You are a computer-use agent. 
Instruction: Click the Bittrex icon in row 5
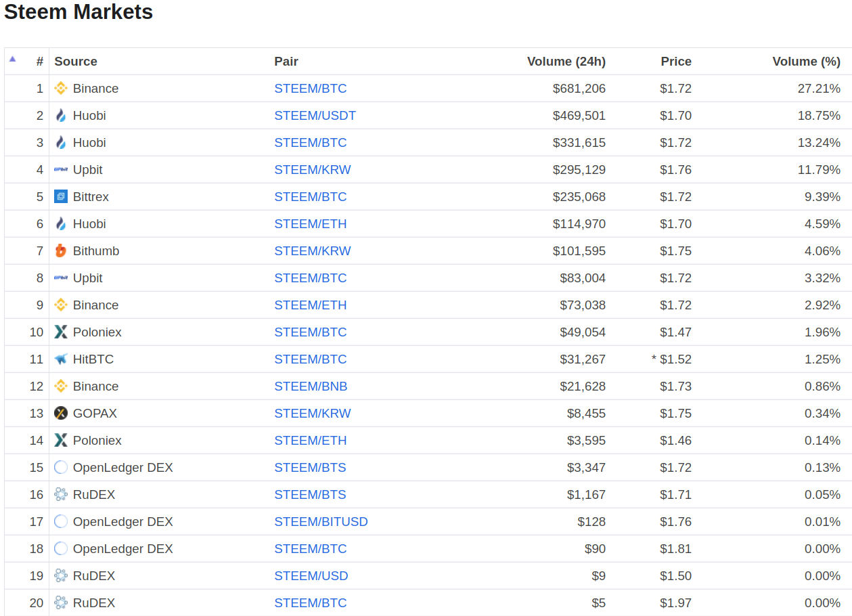point(61,196)
